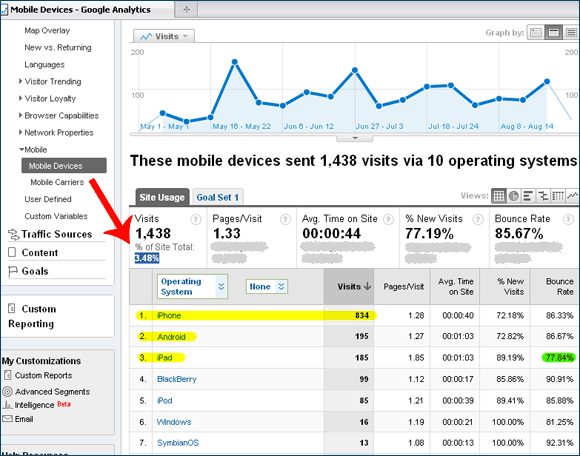
Task: Switch to the Goal Set 1 tab
Action: tap(218, 197)
